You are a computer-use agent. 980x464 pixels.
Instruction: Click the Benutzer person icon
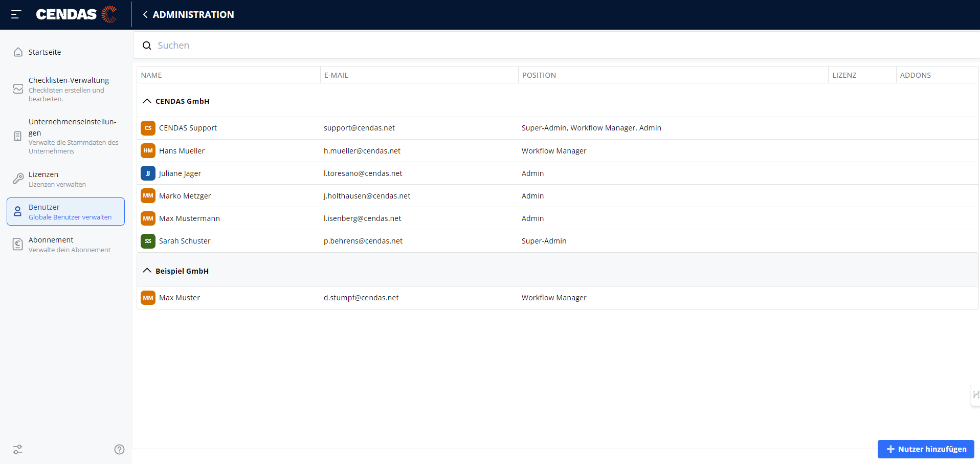pos(18,212)
